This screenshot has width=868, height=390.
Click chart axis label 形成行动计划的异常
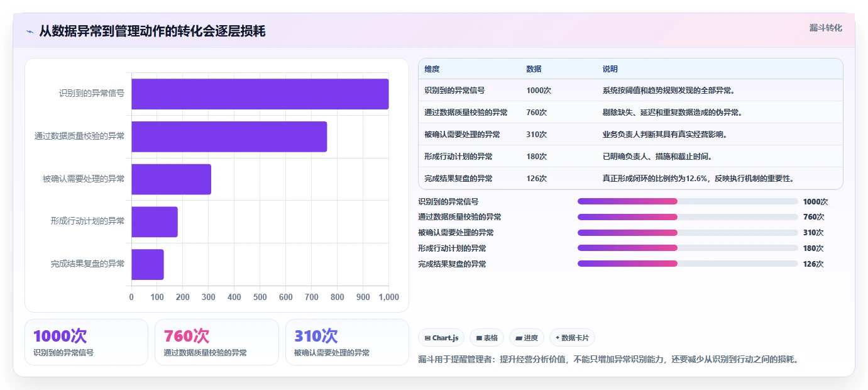click(88, 221)
